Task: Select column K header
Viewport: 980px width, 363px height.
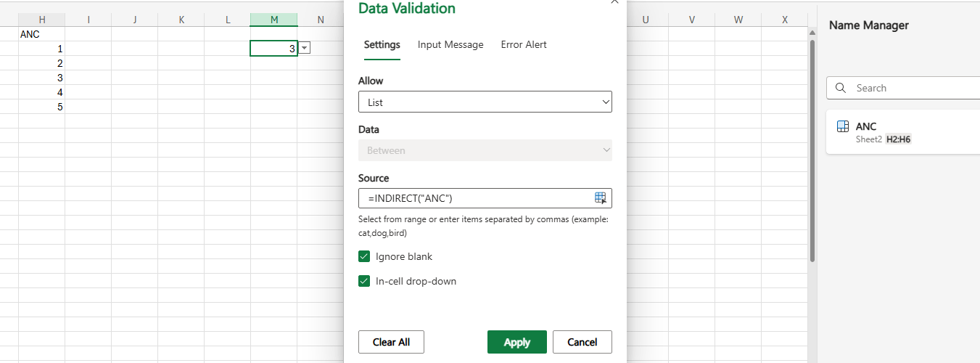Action: [x=181, y=20]
